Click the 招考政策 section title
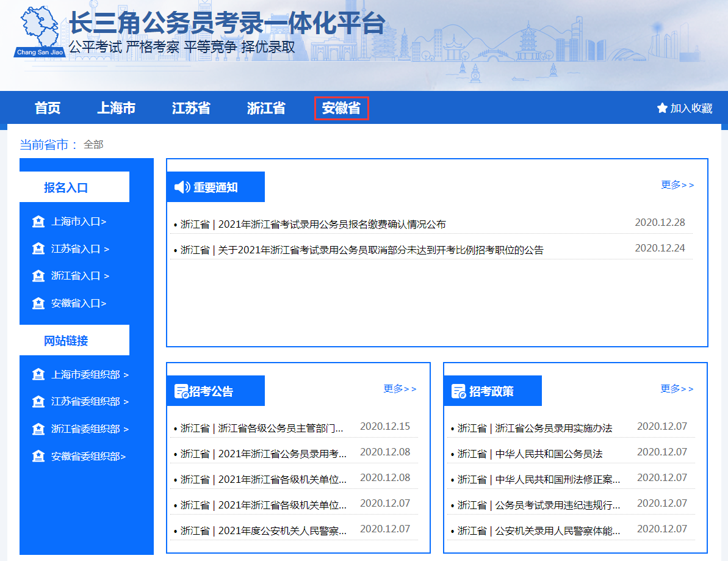The height and width of the screenshot is (561, 728). [x=491, y=391]
